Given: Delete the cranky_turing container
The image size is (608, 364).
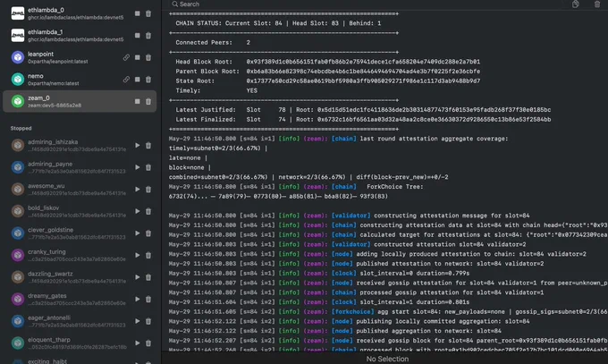Looking at the screenshot, I should [x=148, y=255].
